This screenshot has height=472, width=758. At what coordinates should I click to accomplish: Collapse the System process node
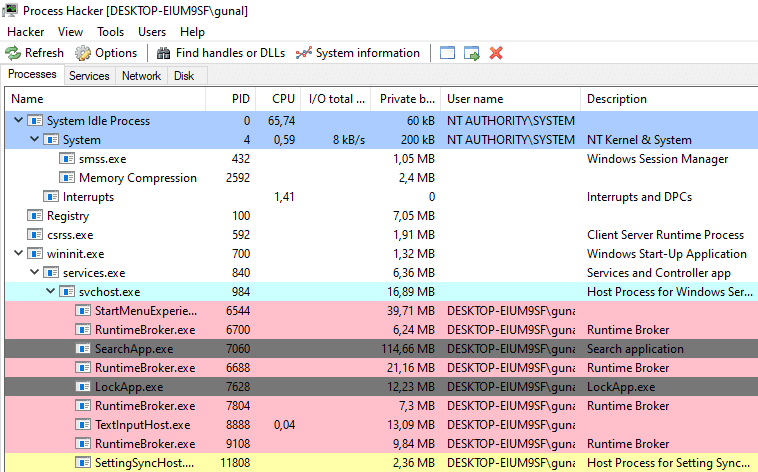click(x=34, y=139)
